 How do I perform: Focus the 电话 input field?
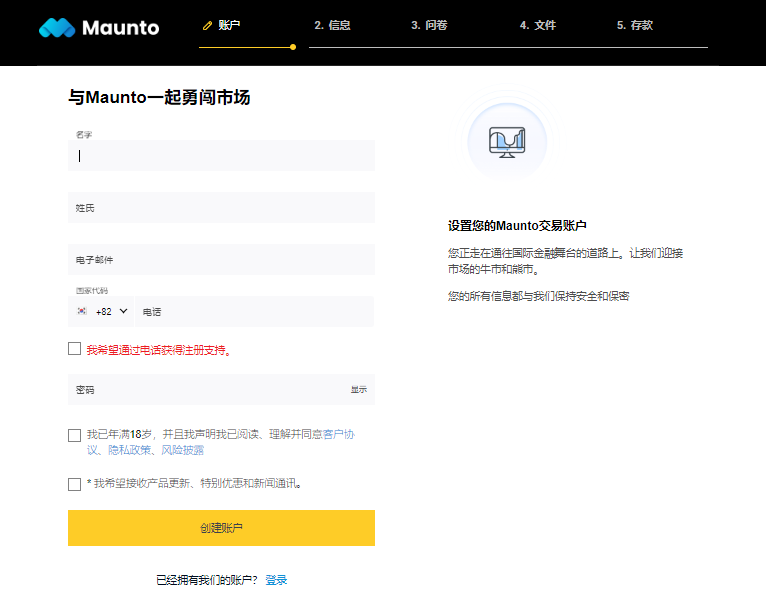255,312
